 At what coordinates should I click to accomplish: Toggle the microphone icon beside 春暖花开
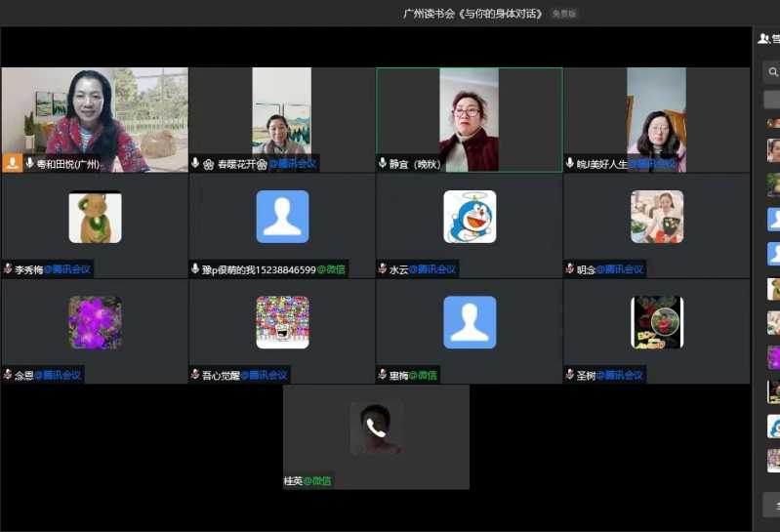pos(196,163)
